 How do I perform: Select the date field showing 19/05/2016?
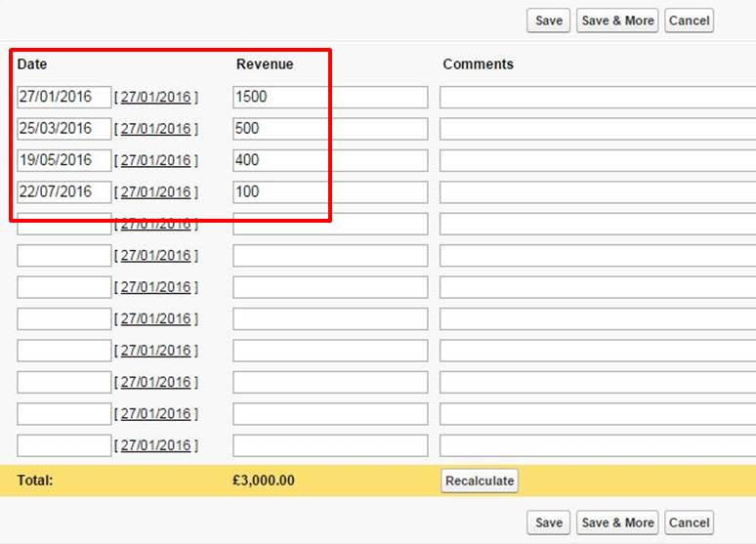(63, 160)
